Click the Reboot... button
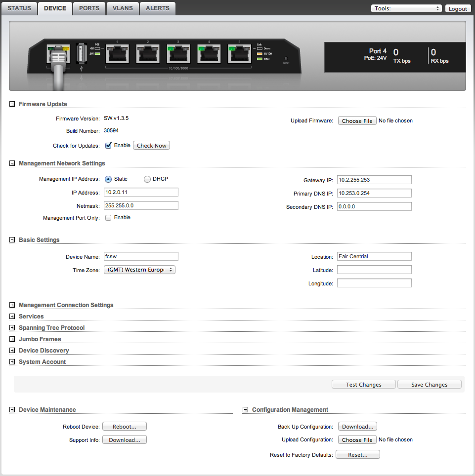The image size is (475, 476). click(124, 427)
